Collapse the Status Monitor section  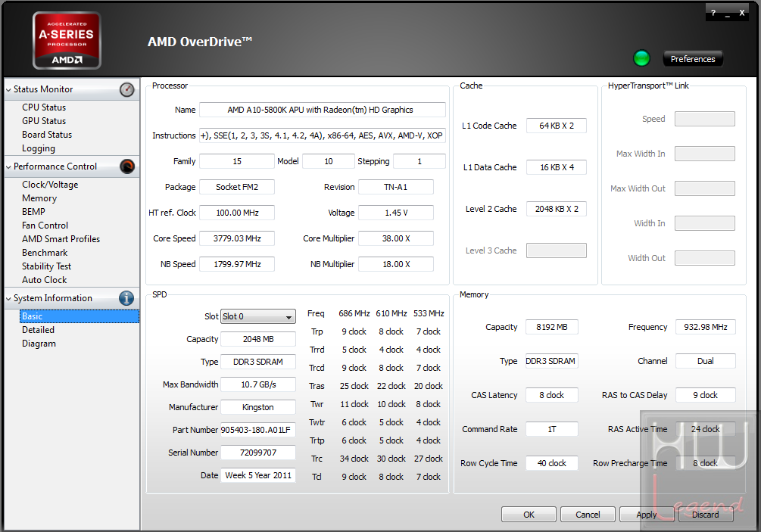click(8, 90)
